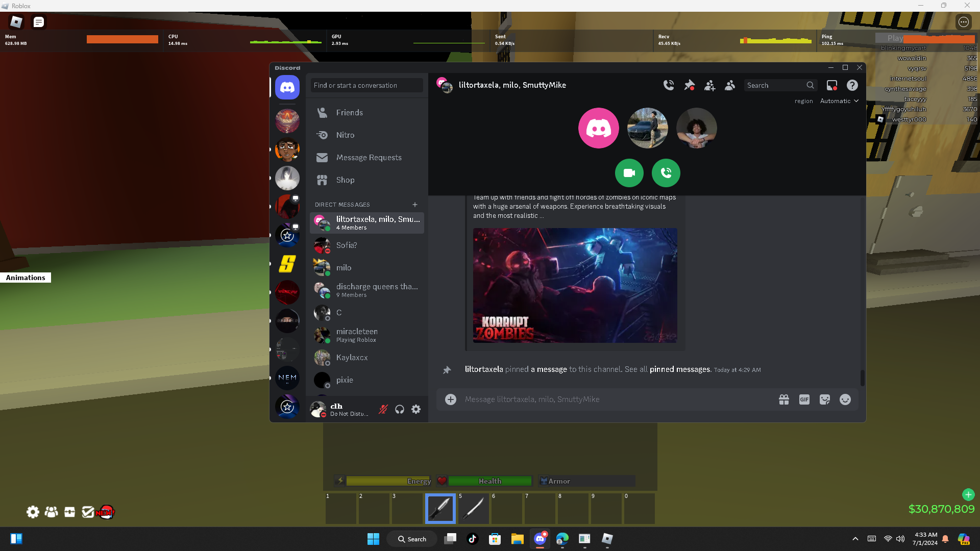980x551 pixels.
Task: Show the group member list
Action: (x=730, y=85)
